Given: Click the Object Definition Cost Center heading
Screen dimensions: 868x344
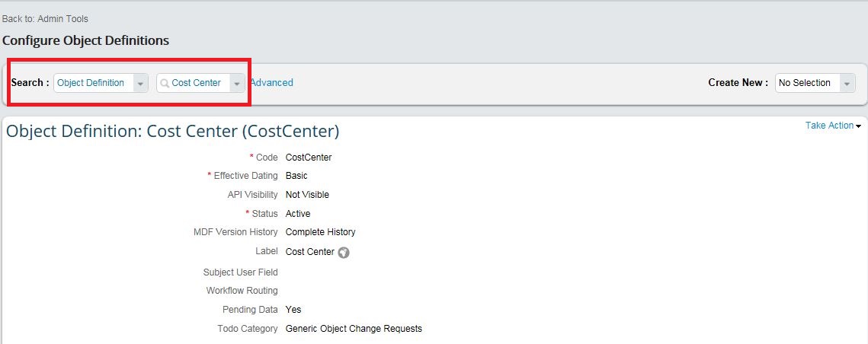Looking at the screenshot, I should tap(173, 131).
